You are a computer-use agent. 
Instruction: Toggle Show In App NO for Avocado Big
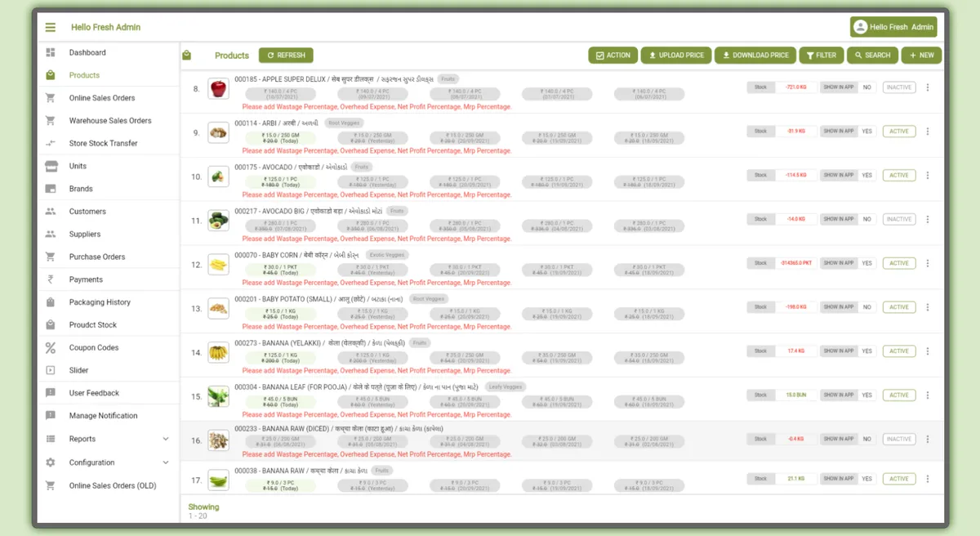coord(866,220)
